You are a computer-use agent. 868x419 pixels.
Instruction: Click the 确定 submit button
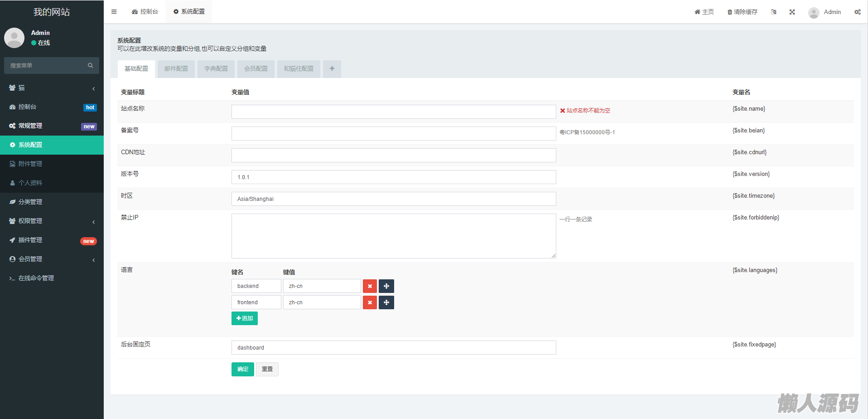(243, 369)
